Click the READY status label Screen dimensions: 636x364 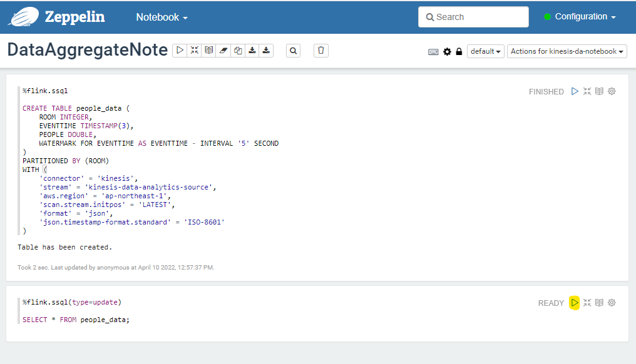click(x=551, y=303)
